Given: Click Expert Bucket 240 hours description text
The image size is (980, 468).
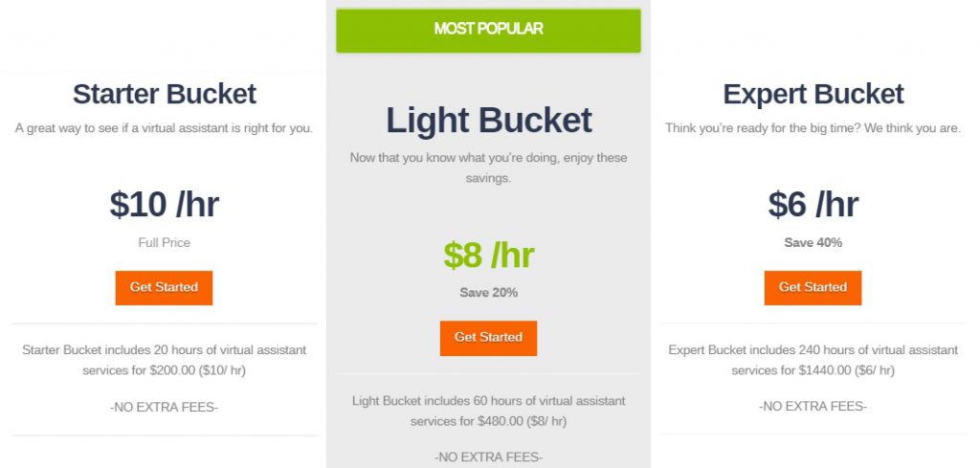Looking at the screenshot, I should point(813,360).
